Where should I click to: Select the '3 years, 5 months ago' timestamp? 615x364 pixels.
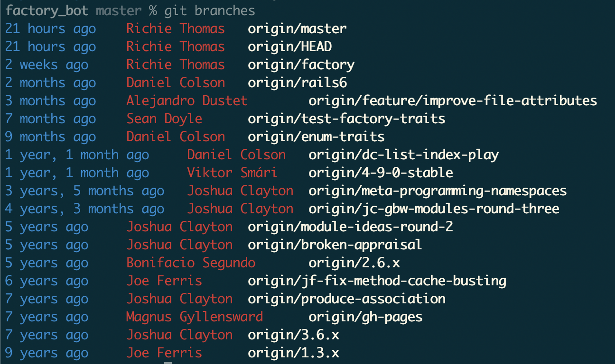click(84, 191)
